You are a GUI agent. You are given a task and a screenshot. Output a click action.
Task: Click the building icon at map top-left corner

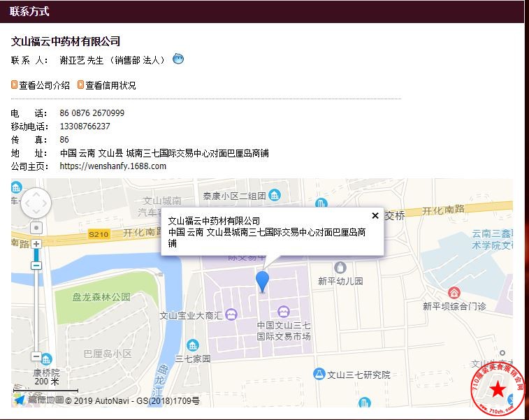coord(16,187)
